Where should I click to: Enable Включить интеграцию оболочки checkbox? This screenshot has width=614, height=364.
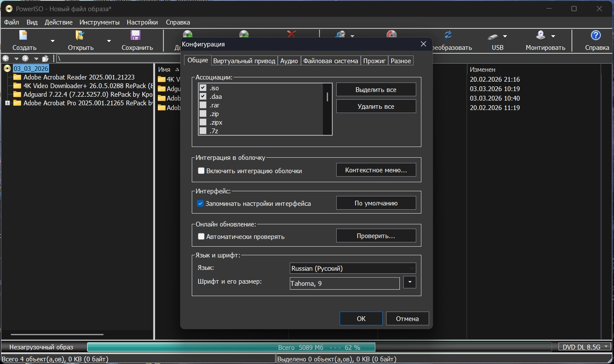(x=201, y=171)
